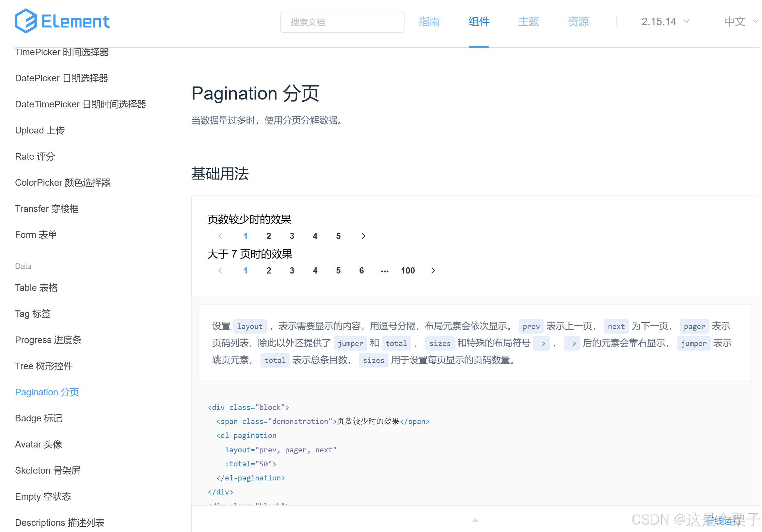Open Empty 空状态 in sidebar
762x532 pixels.
(43, 497)
